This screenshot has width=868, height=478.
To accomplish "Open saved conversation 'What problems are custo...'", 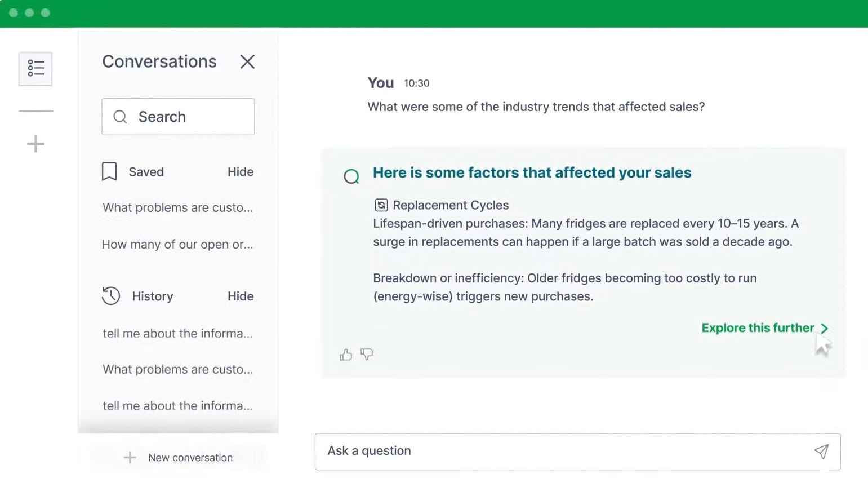I will point(177,207).
